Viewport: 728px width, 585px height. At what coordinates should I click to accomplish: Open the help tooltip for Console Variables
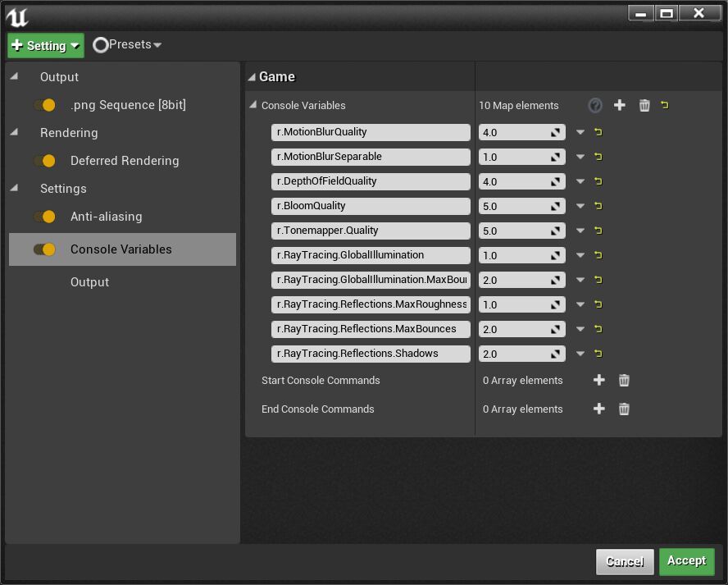[594, 105]
